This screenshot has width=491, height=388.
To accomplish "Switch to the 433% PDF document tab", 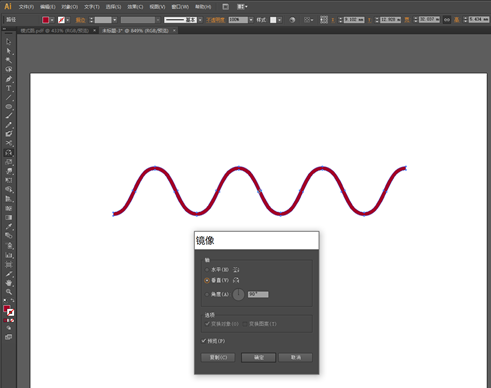I will point(55,31).
